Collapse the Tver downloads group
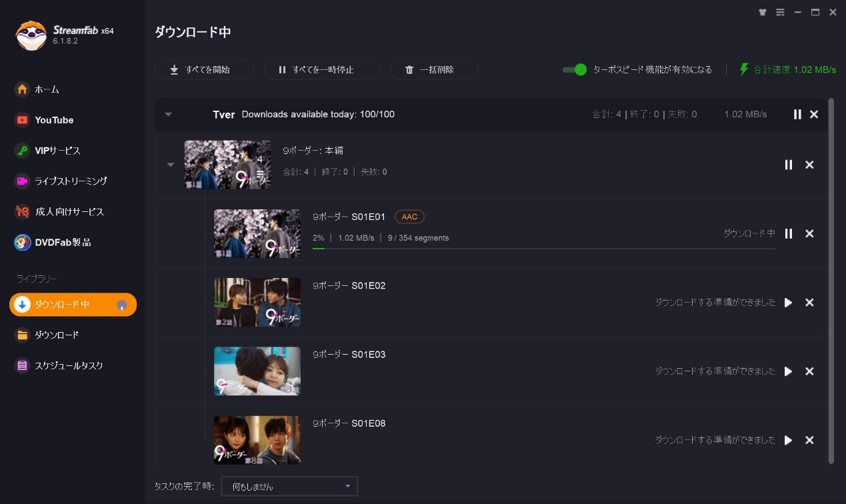 pos(168,114)
